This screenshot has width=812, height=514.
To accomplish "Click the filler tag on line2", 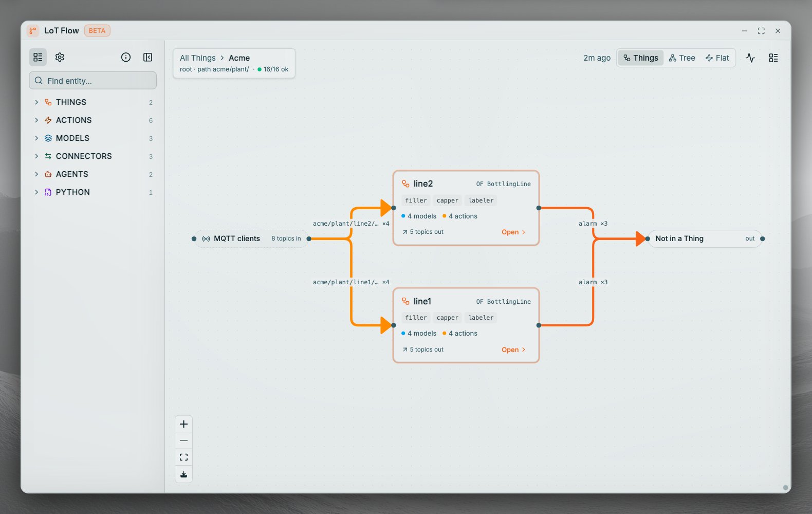I will [416, 200].
